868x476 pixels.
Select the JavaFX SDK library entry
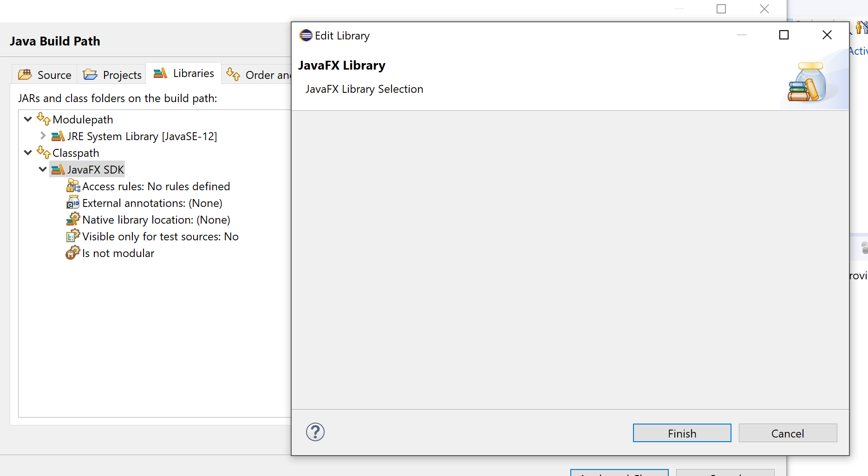pos(96,169)
